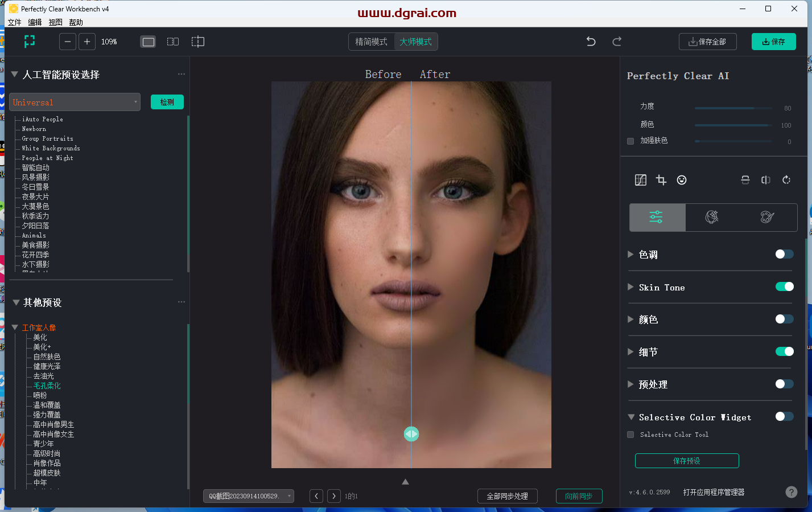Open other presets panel more options dots

pyautogui.click(x=182, y=302)
